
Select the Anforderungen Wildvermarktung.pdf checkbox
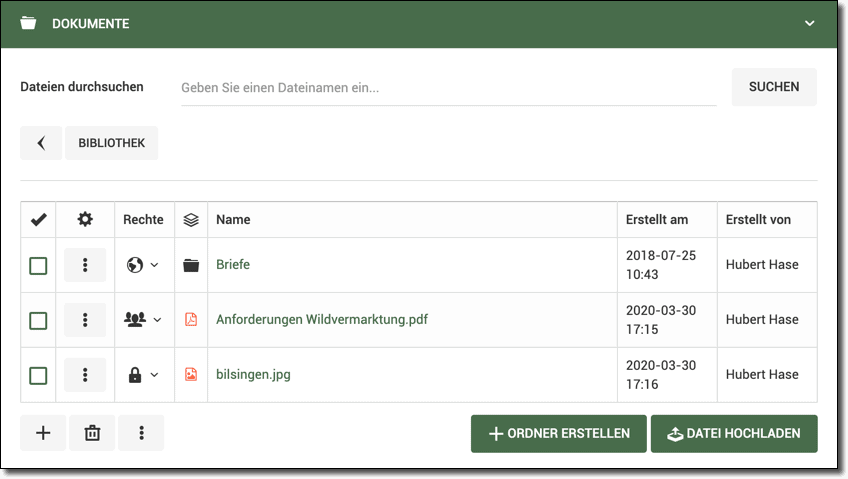tap(38, 321)
